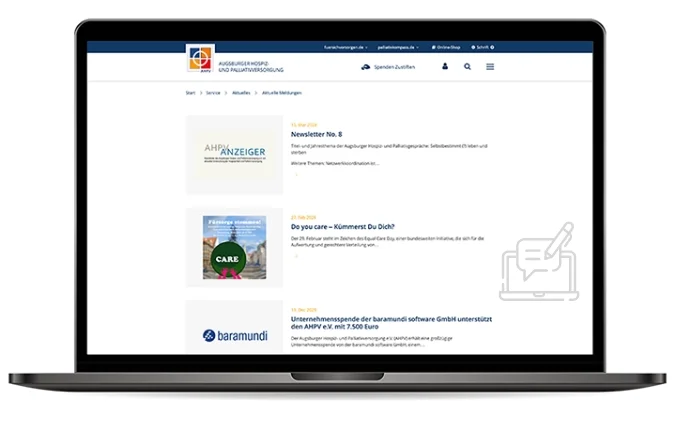Go to the Service breadcrumb
This screenshot has width=675, height=424.
213,93
